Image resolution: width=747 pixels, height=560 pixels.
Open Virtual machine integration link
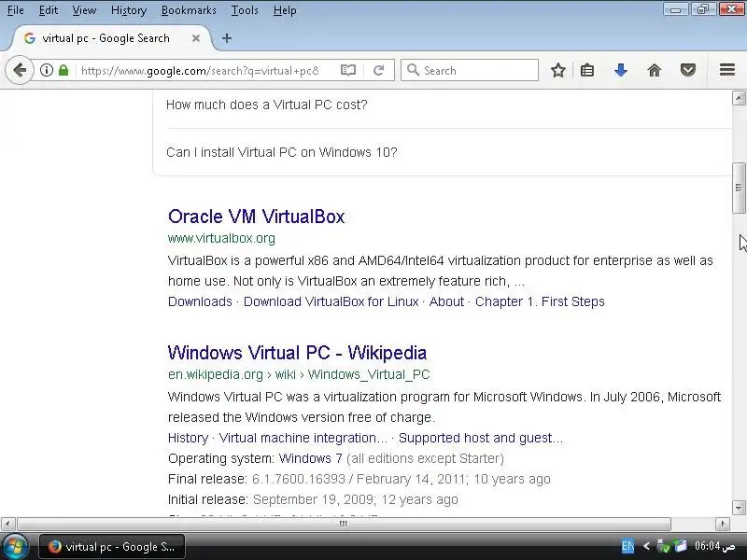[x=303, y=438]
